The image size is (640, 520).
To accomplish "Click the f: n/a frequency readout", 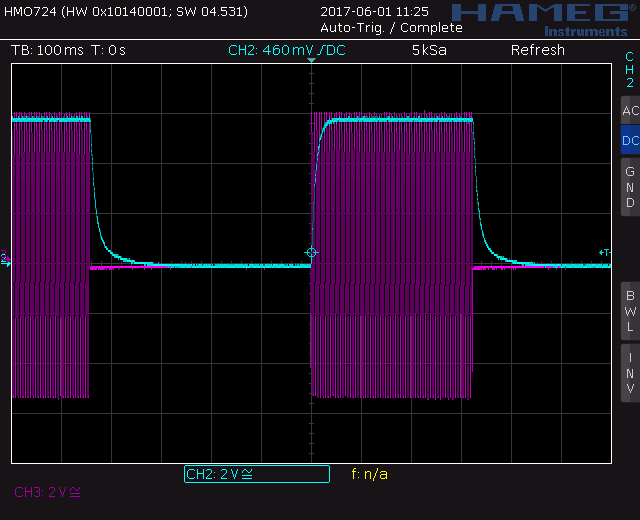I will coord(369,474).
